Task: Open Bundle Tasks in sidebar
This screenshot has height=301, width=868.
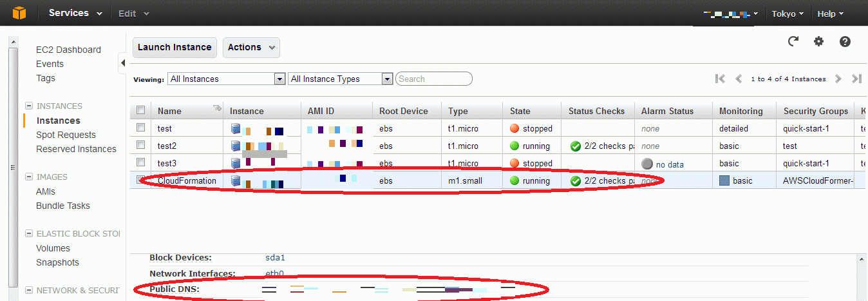Action: (63, 206)
